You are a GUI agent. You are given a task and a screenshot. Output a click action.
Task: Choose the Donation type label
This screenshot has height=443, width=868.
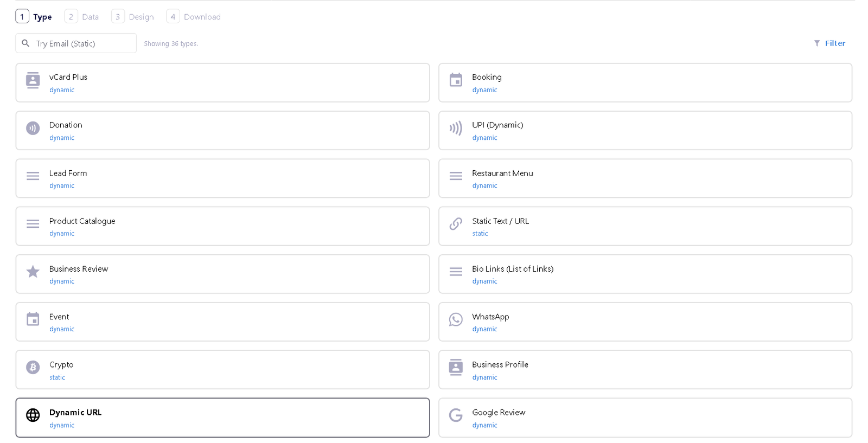[x=66, y=125]
